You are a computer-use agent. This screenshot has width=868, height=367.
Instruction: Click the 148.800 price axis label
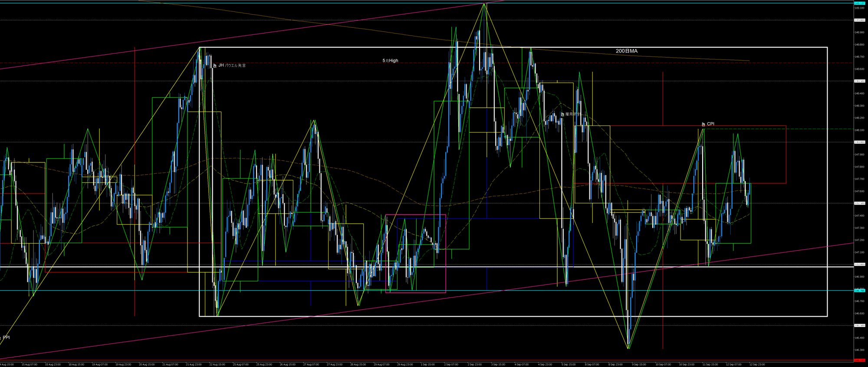(859, 44)
